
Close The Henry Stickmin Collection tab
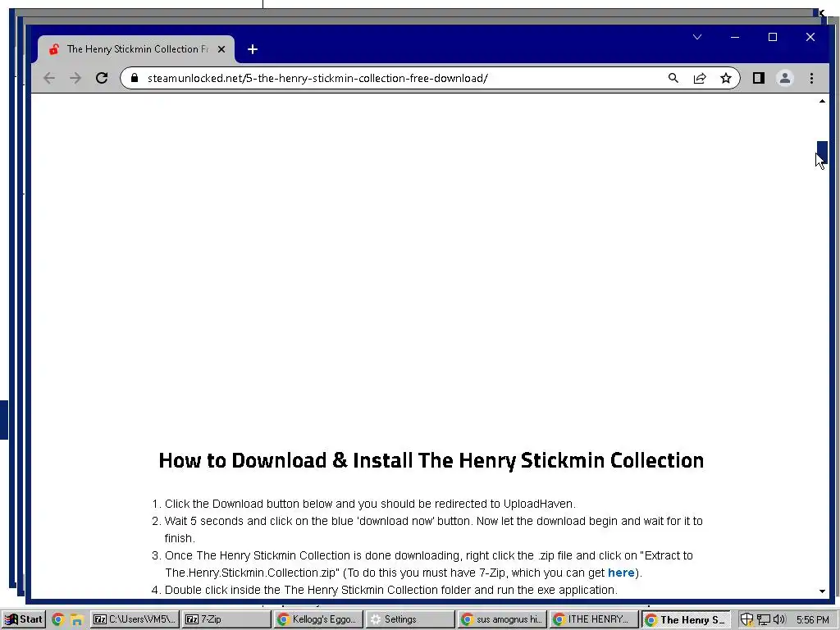(221, 49)
